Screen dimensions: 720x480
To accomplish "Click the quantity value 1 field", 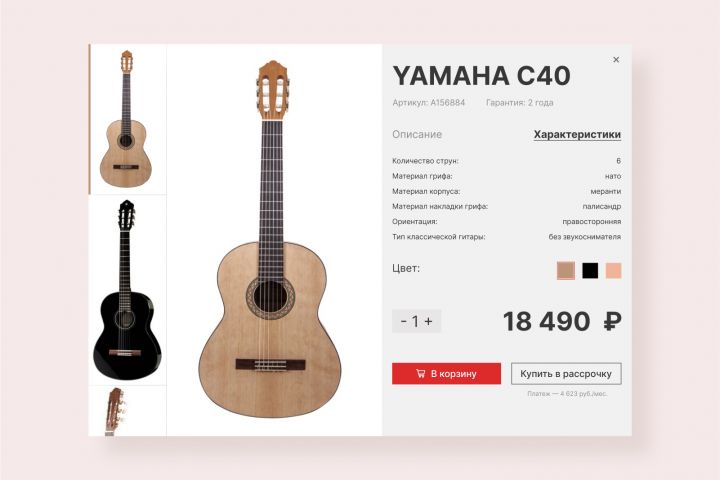I will click(416, 321).
